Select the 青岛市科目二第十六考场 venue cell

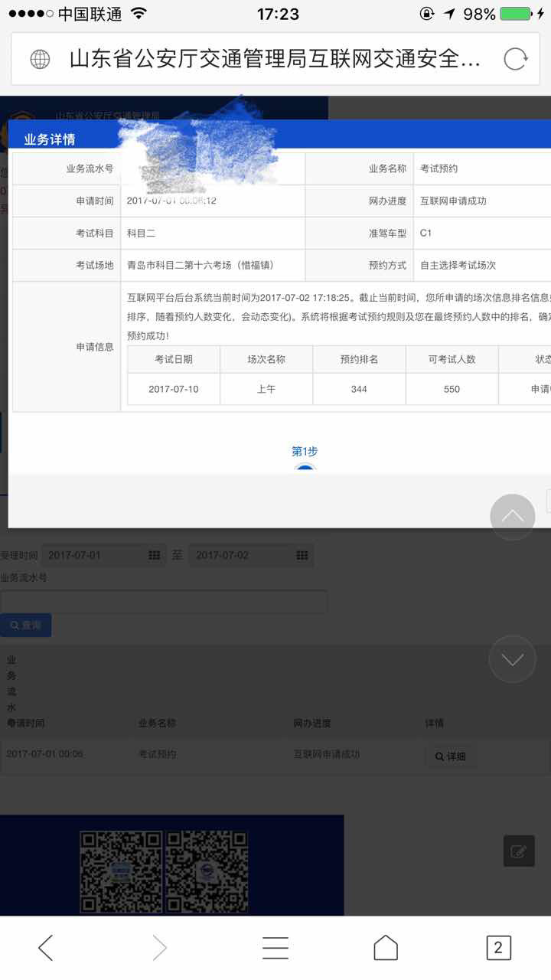click(213, 265)
